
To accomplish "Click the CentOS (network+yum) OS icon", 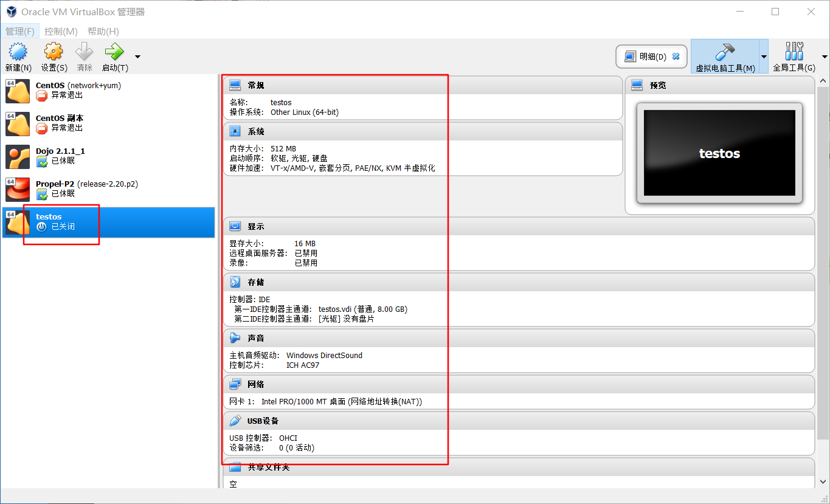I will [18, 91].
